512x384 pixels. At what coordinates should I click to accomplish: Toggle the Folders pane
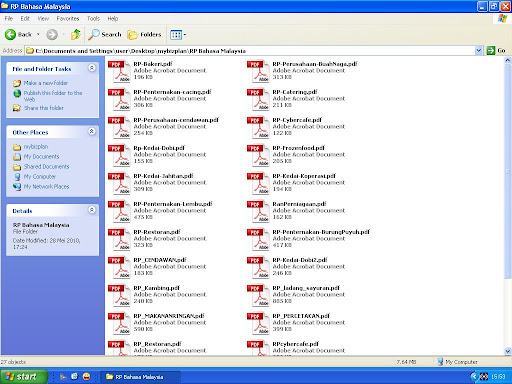point(144,34)
